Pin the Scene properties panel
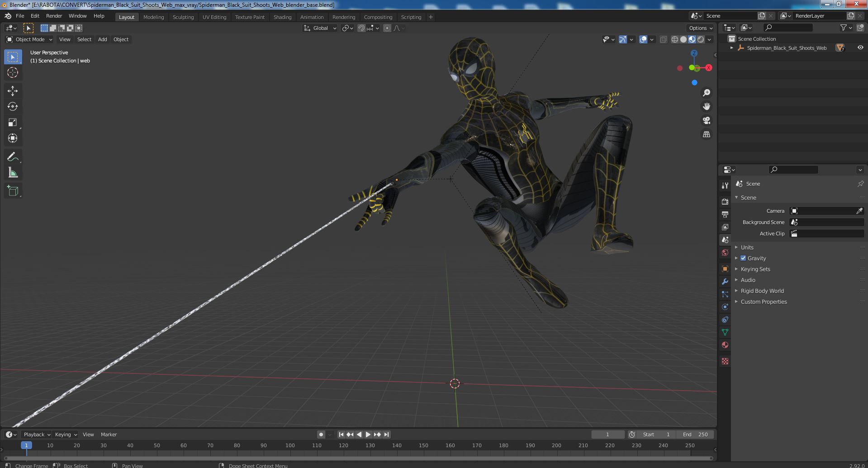Screen dimensions: 868x468 pyautogui.click(x=860, y=184)
